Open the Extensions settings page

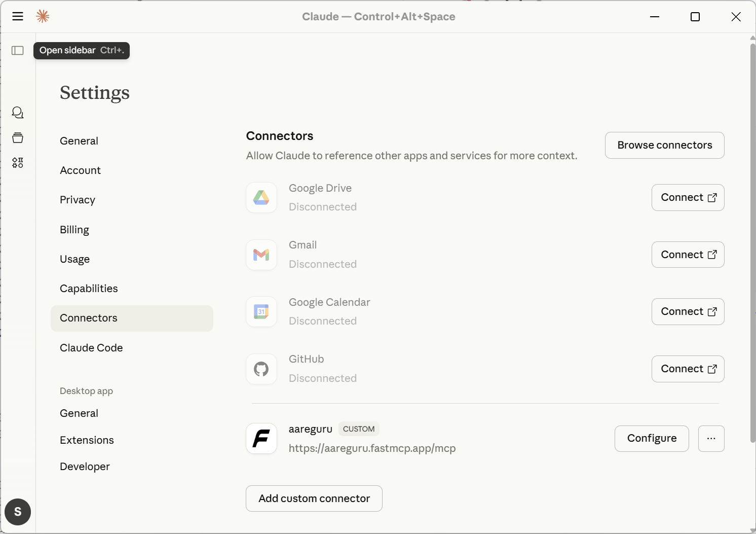87,440
